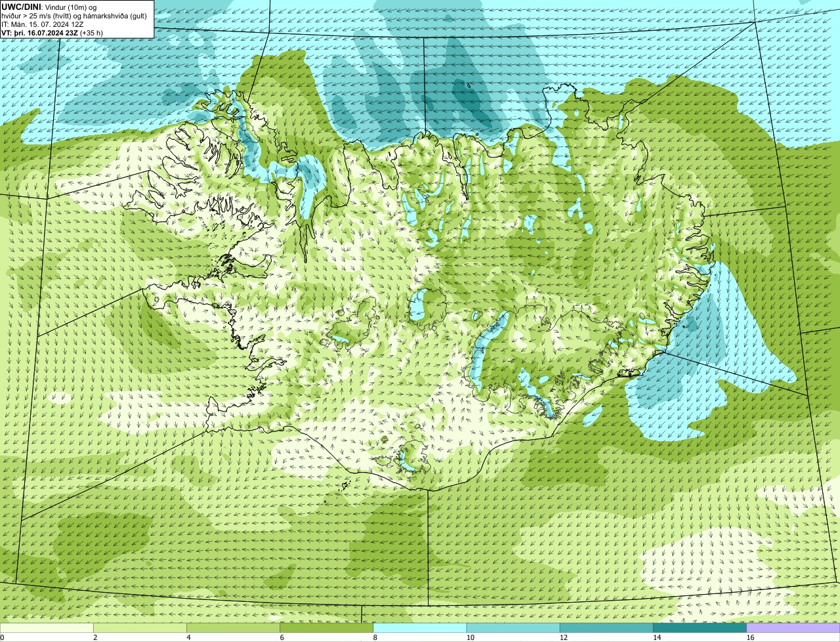Click the green 4–6 m/s legend swatch

[234, 628]
